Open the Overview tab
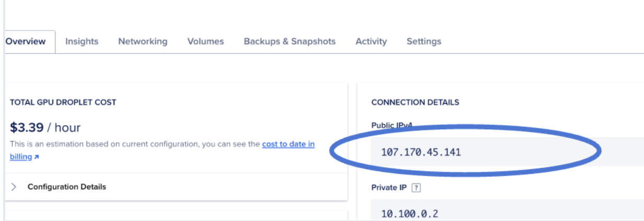 pyautogui.click(x=26, y=41)
